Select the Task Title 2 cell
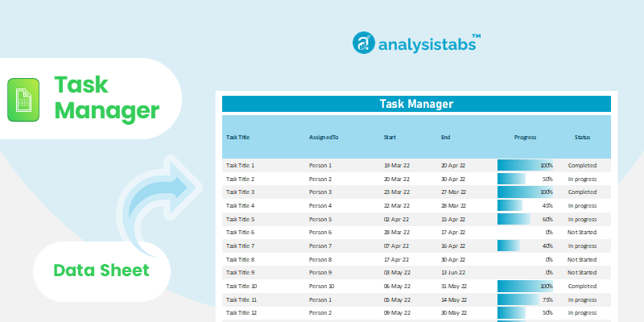 pos(240,179)
